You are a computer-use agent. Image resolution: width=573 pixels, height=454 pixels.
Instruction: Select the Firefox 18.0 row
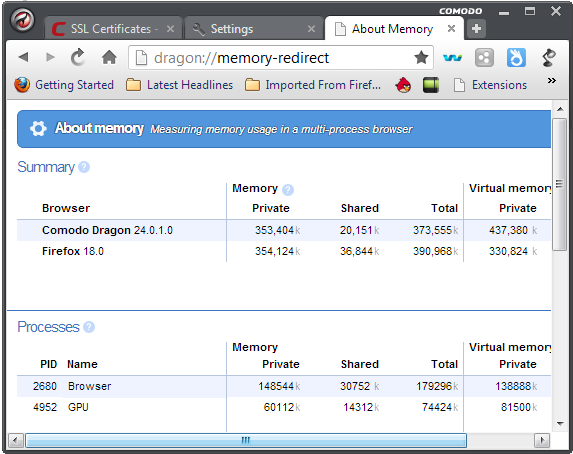[x=284, y=251]
